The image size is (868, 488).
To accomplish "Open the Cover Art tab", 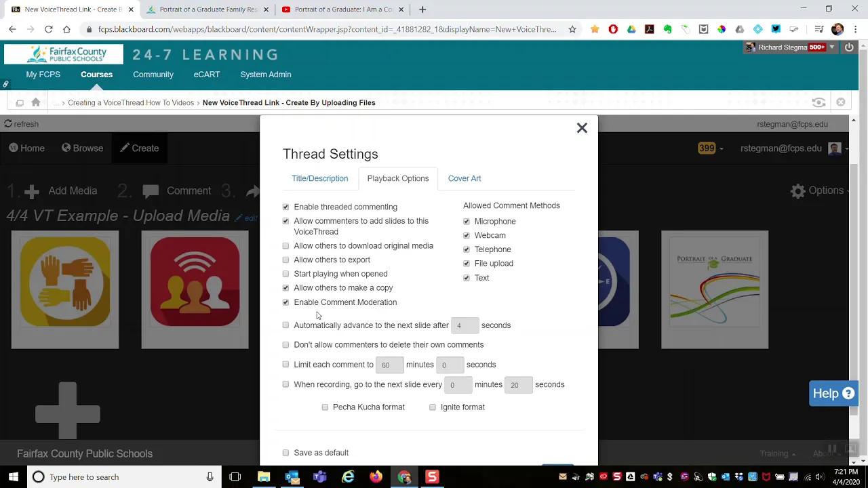I will pos(465,178).
